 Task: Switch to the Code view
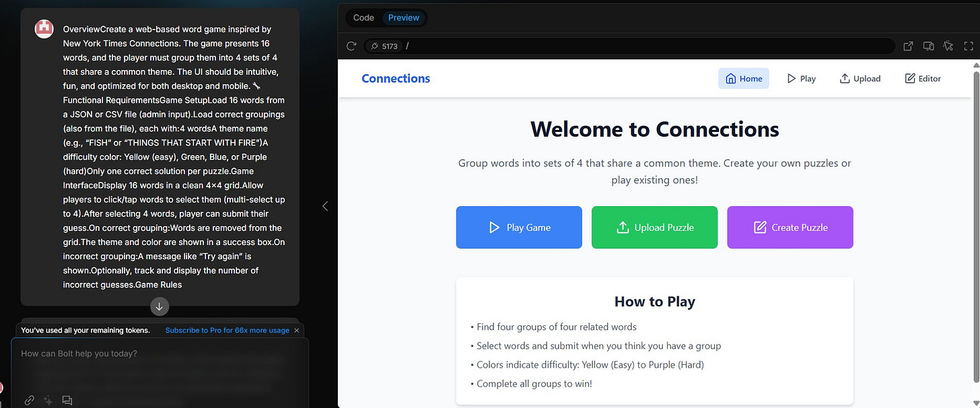363,18
